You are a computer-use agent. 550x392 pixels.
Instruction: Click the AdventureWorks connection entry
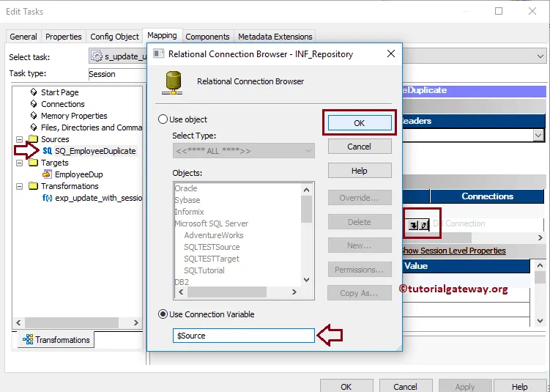pyautogui.click(x=214, y=235)
